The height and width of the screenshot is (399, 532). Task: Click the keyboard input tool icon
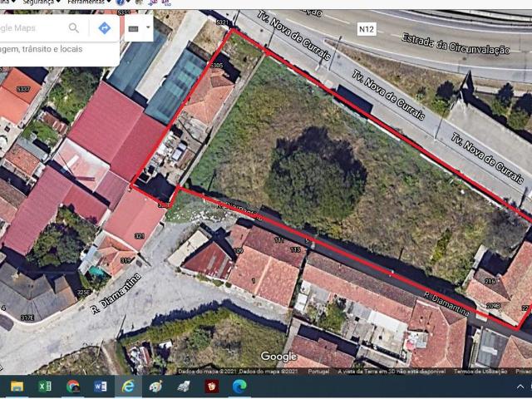point(133,29)
